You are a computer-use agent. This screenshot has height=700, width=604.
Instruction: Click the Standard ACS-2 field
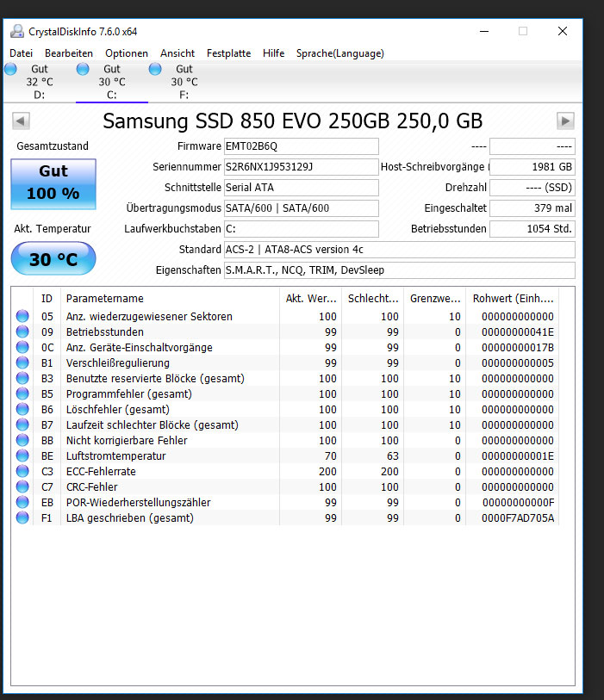pos(400,250)
